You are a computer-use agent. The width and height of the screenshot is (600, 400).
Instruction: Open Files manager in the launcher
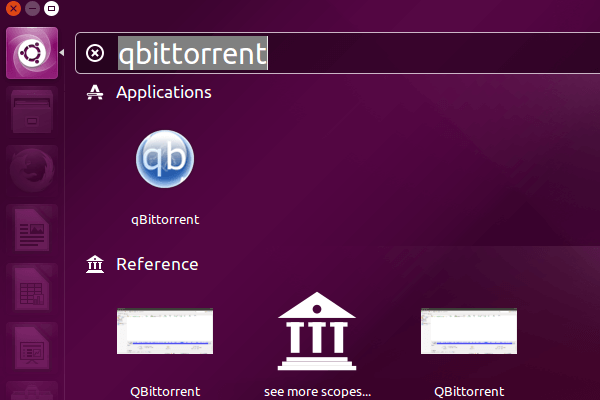tap(32, 112)
